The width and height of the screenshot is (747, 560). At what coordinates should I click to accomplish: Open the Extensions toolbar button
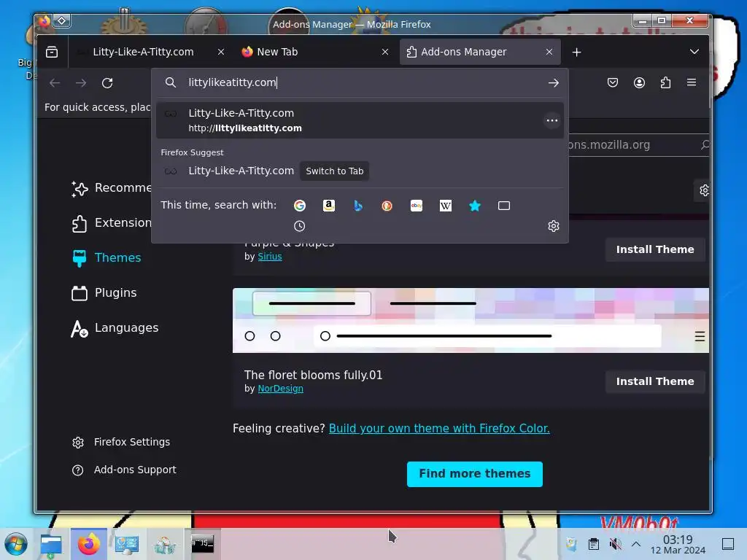click(665, 83)
